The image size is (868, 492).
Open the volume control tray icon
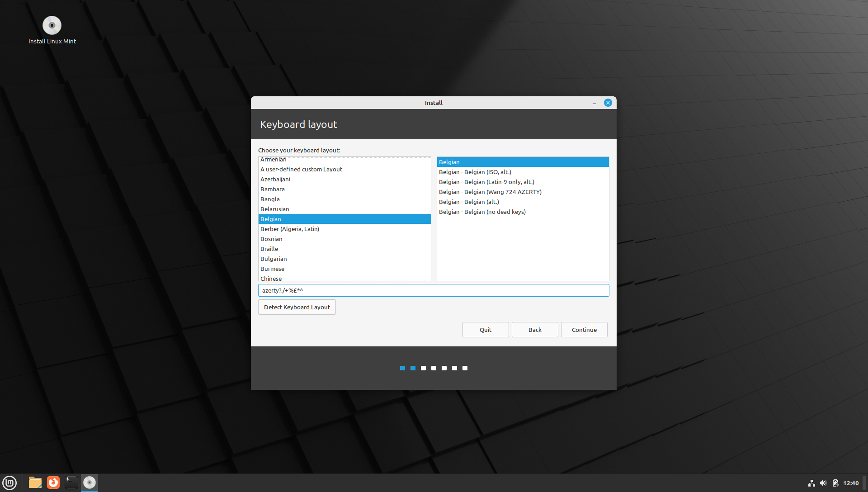(823, 483)
